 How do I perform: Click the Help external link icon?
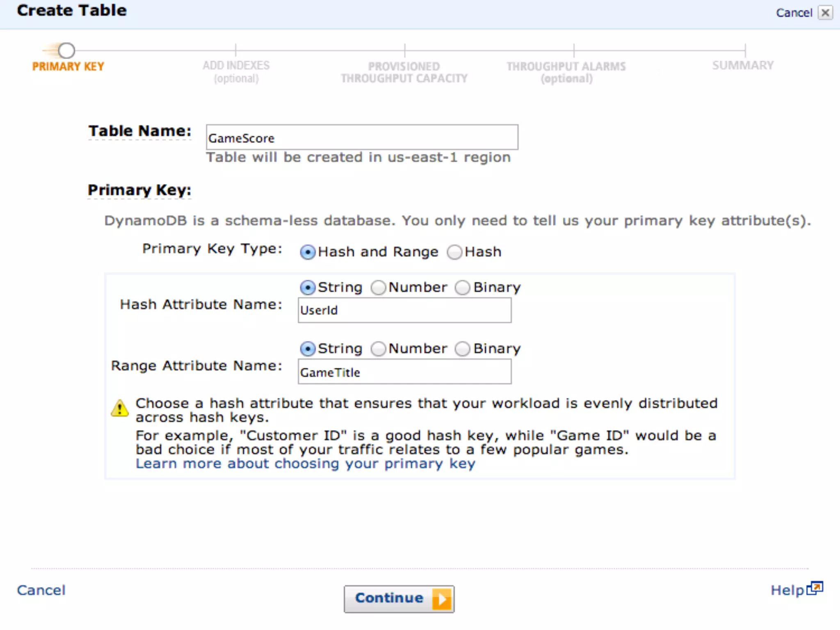pyautogui.click(x=815, y=589)
